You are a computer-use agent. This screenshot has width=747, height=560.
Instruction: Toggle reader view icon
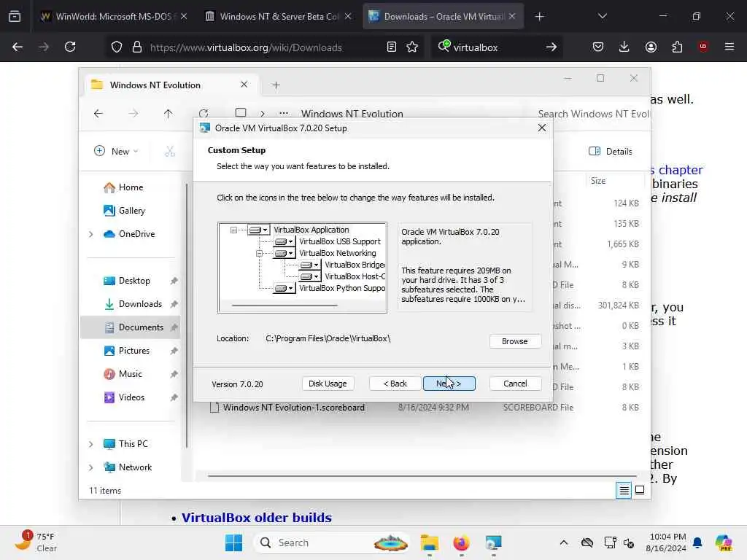(392, 47)
